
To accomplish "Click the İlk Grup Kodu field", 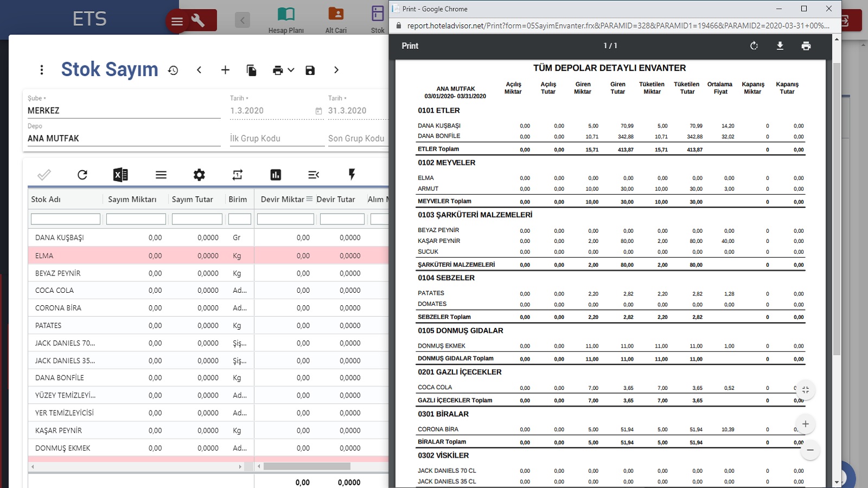I will pos(277,138).
